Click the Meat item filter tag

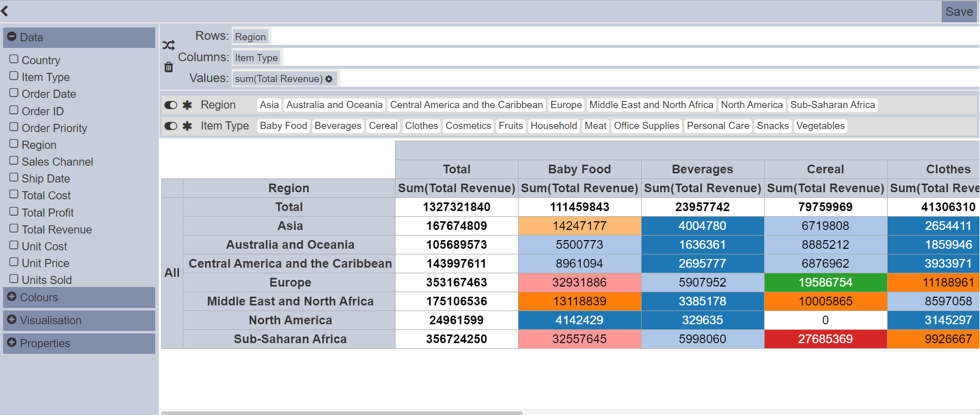click(596, 126)
